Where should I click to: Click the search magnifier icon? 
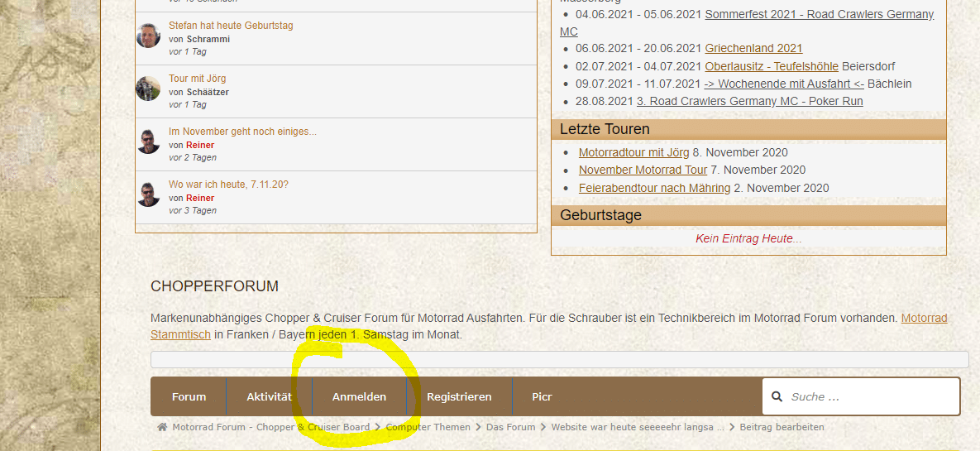[777, 397]
